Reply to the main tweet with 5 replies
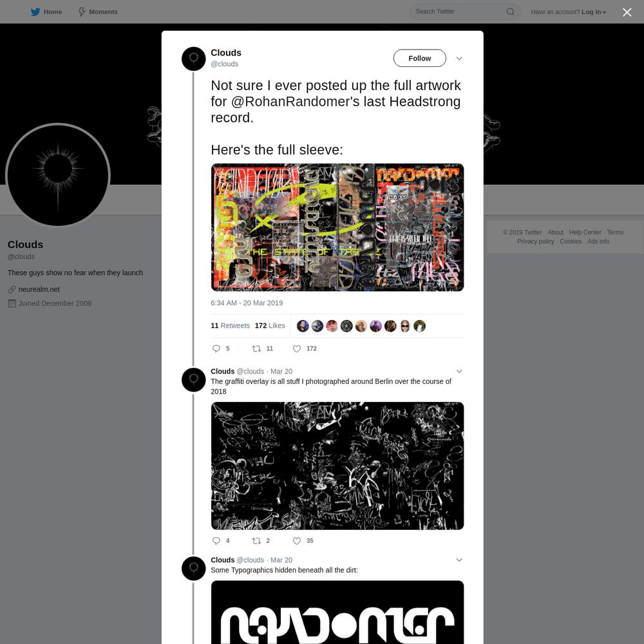Screen dimensions: 644x644 coord(216,348)
